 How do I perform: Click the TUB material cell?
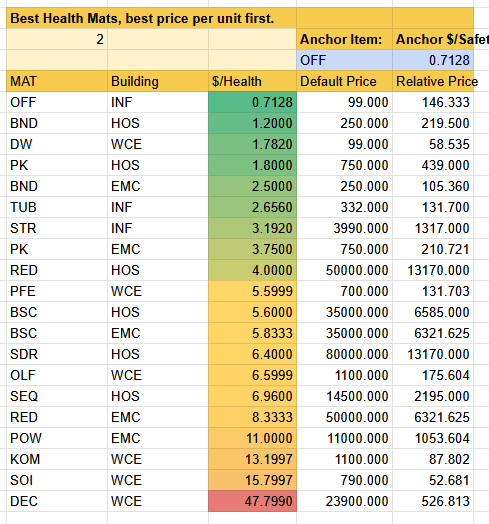tap(57, 207)
